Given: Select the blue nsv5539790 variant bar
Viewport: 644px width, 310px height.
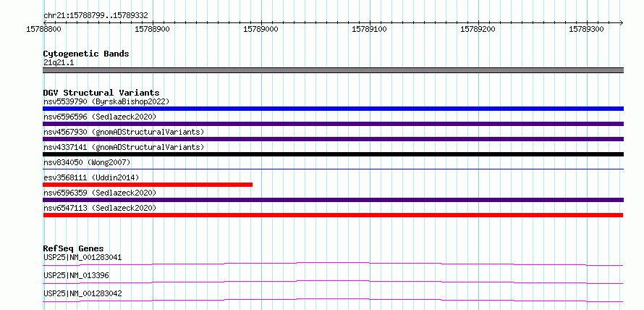Looking at the screenshot, I should tap(333, 109).
